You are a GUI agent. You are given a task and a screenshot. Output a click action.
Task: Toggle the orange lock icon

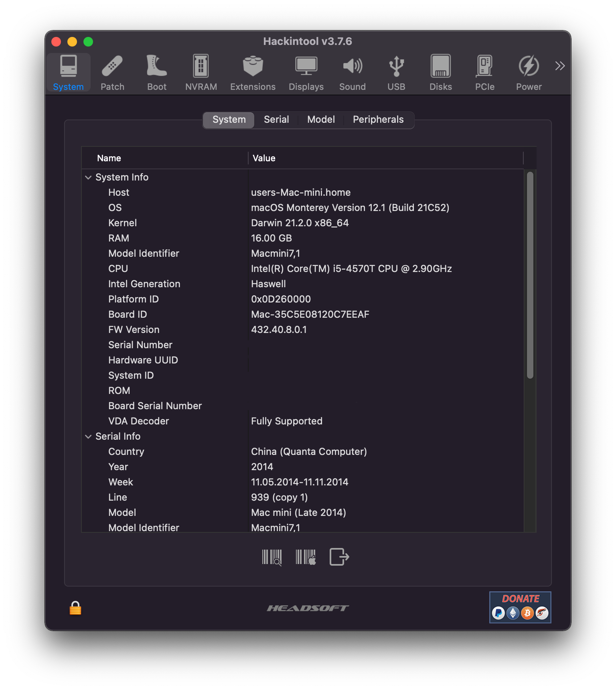coord(75,608)
